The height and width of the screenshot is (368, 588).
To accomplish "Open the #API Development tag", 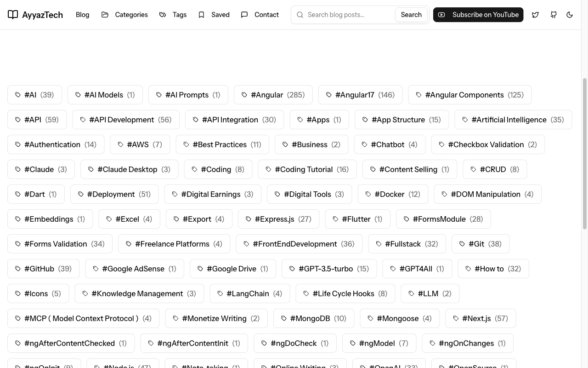I will pyautogui.click(x=126, y=120).
